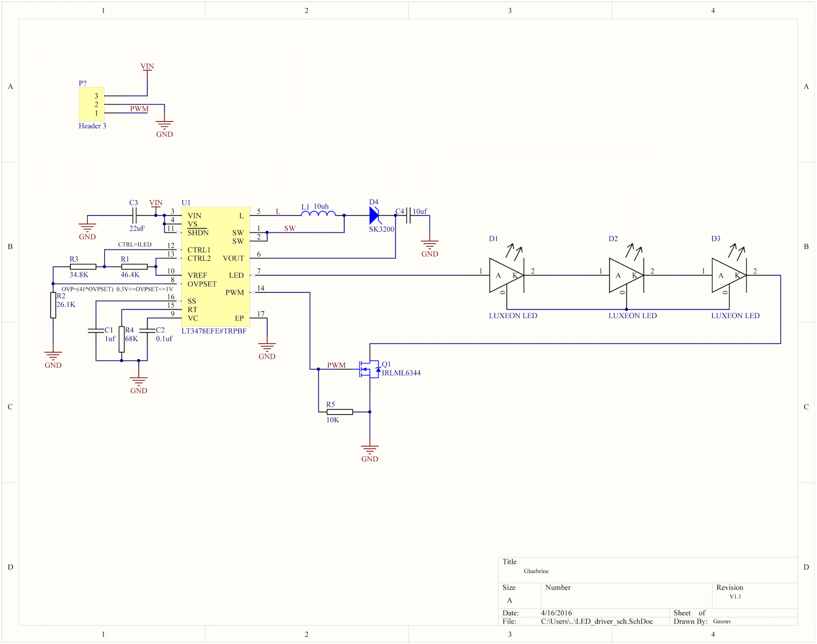Click the C3 22uF capacitor symbol
This screenshot has height=644, width=817.
(134, 215)
